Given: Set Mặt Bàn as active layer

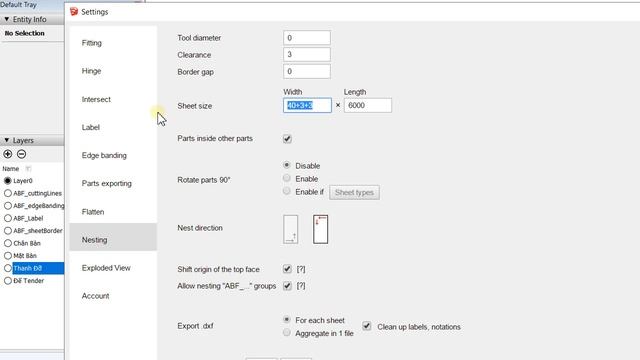Looking at the screenshot, I should tap(7, 256).
